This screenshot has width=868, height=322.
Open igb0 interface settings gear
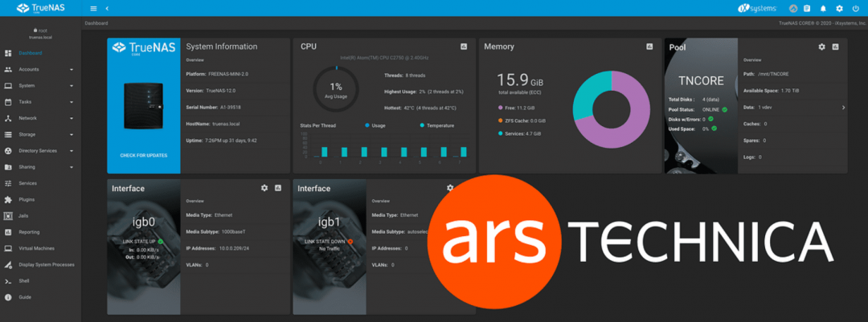tap(264, 188)
